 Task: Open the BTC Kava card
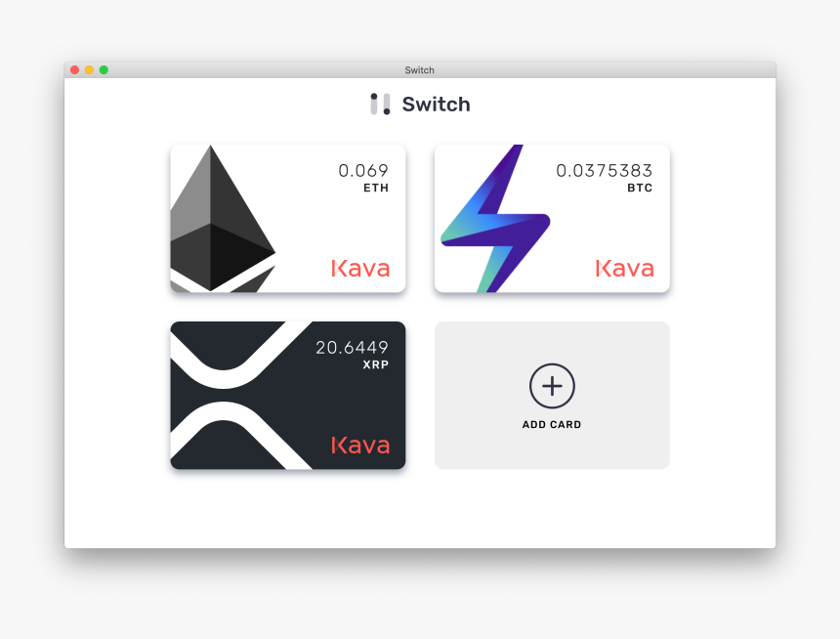click(552, 218)
